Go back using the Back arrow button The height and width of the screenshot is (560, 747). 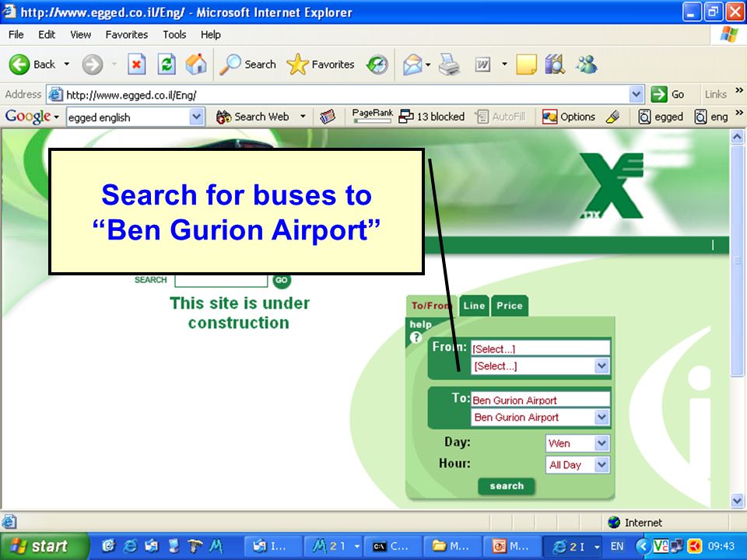[31, 65]
